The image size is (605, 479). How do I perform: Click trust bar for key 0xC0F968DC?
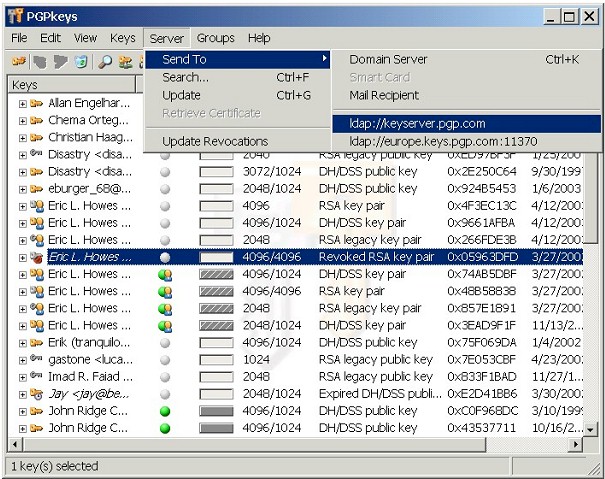pos(216,411)
